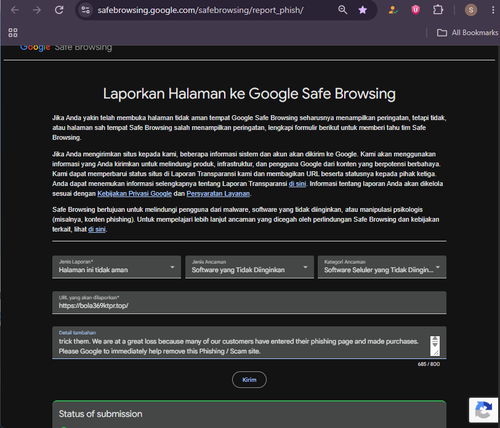Open Chrome three-dot menu
500x428 pixels.
493,10
